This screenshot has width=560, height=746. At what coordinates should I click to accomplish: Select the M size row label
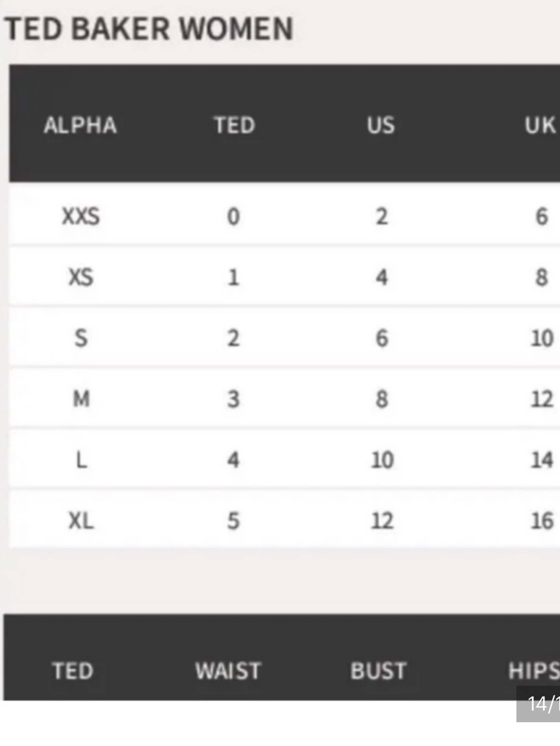[82, 399]
